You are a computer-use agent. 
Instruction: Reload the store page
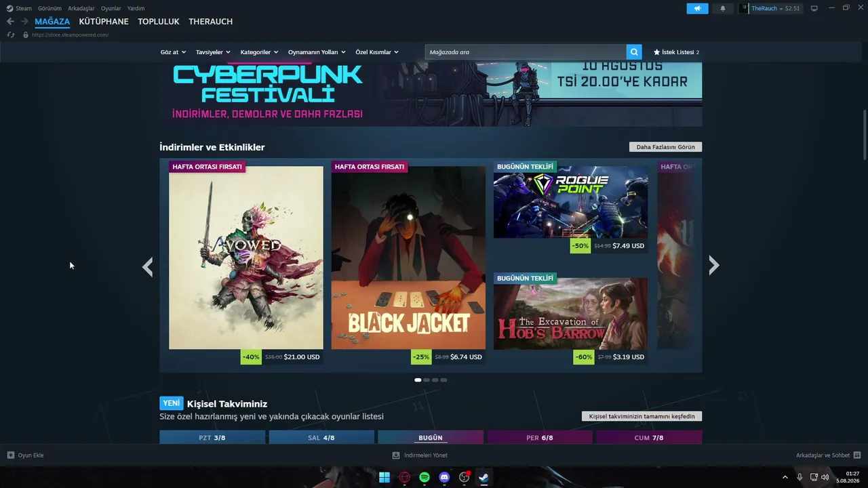(10, 35)
